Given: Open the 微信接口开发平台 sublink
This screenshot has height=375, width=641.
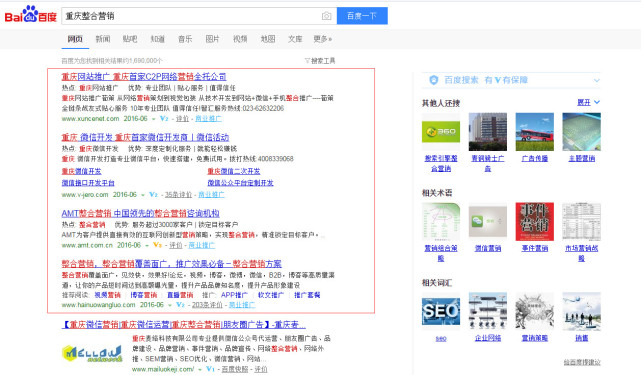Looking at the screenshot, I should tap(88, 183).
